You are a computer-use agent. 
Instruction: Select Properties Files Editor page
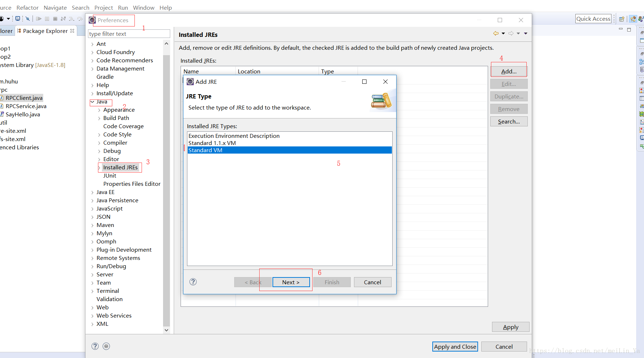click(132, 184)
